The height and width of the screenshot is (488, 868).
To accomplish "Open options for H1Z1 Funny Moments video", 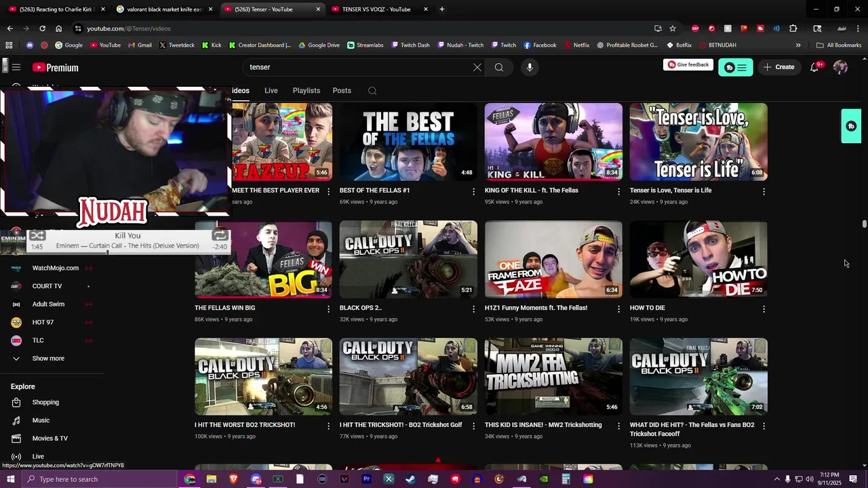I will point(618,309).
